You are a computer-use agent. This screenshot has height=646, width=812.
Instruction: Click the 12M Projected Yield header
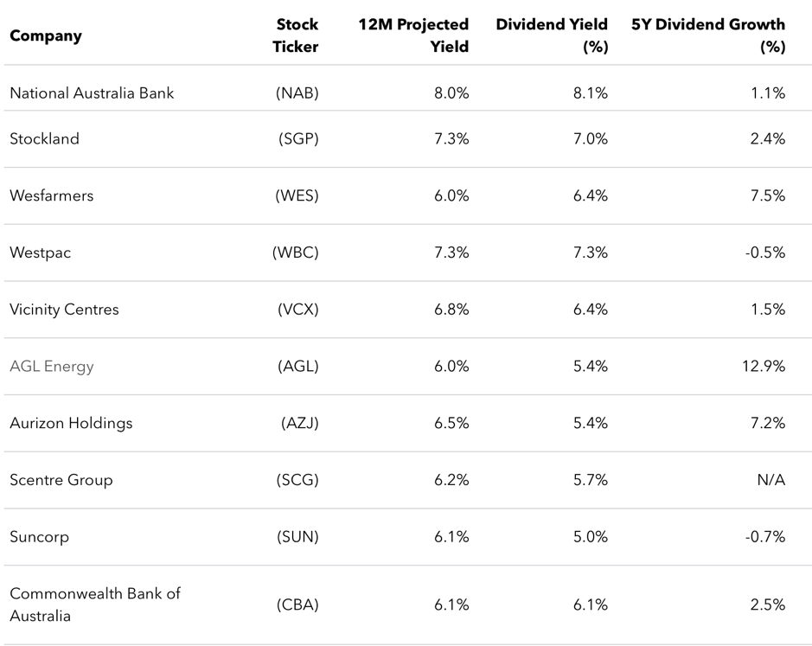point(413,35)
